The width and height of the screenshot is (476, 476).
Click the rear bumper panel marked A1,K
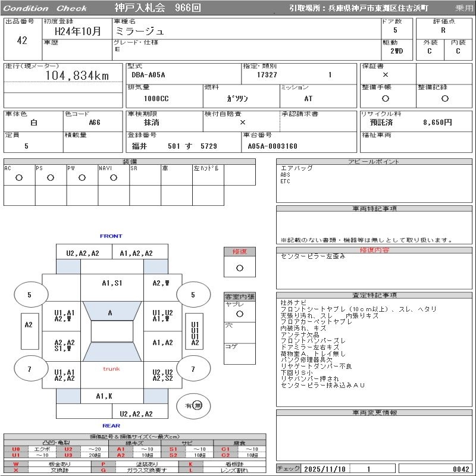coord(104,396)
